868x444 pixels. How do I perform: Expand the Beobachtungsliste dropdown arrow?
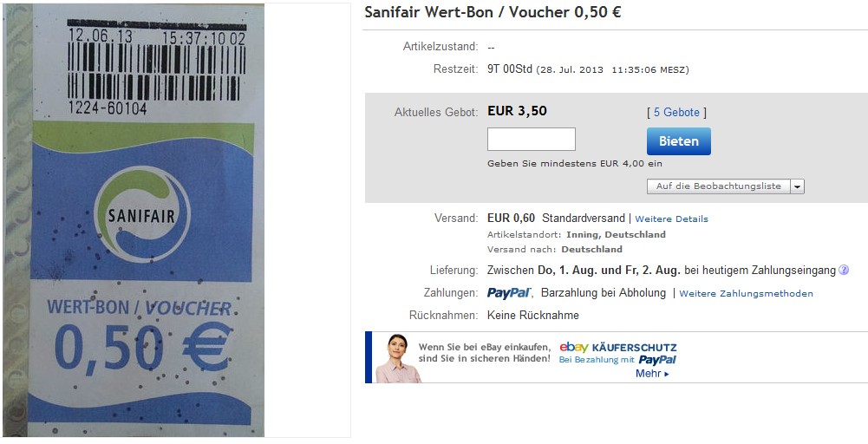(797, 186)
